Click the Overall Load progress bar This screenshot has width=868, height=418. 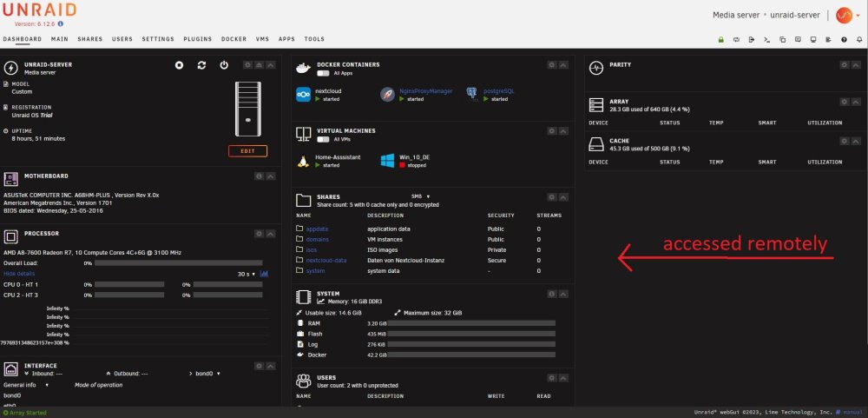pyautogui.click(x=178, y=263)
